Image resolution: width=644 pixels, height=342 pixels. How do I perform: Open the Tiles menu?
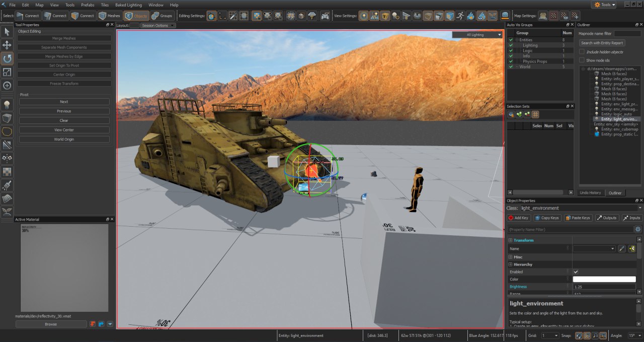(x=105, y=5)
